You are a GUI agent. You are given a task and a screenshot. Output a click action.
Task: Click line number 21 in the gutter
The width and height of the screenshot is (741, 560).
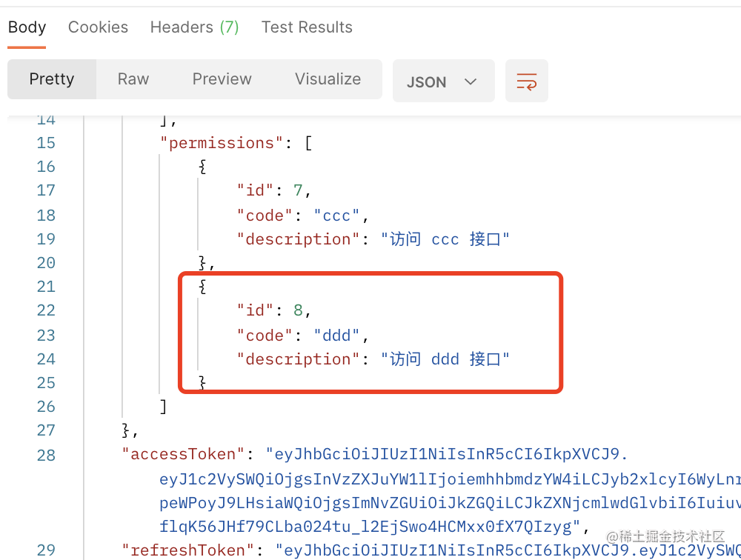pyautogui.click(x=46, y=287)
